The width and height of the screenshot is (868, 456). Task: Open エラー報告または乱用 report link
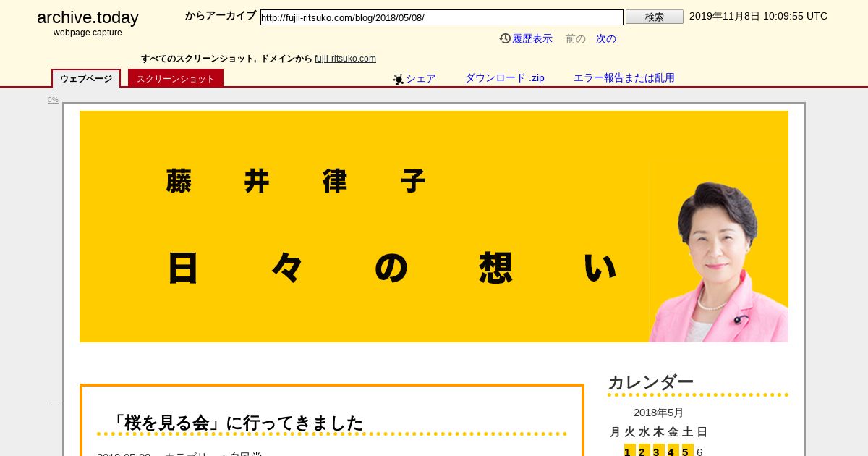coord(624,77)
